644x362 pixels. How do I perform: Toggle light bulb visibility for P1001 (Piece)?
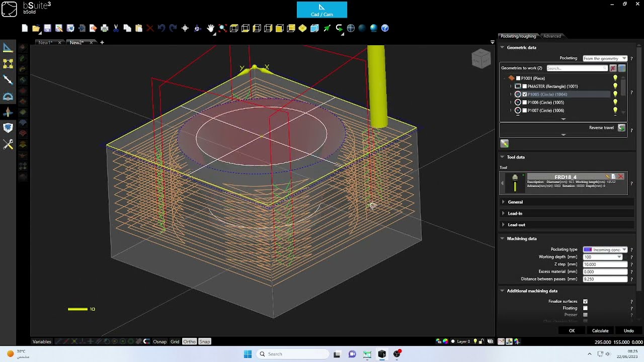(615, 78)
